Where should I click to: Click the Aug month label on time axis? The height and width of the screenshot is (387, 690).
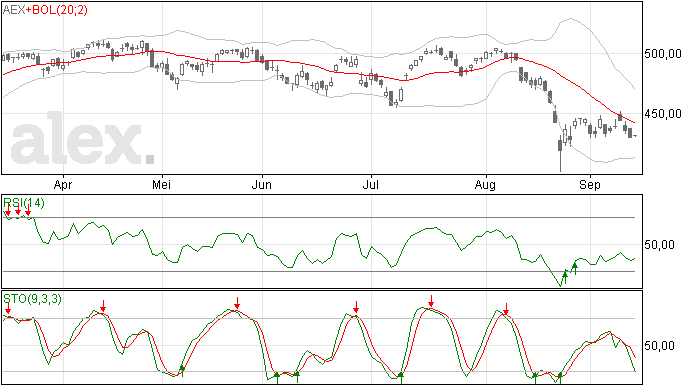pyautogui.click(x=485, y=185)
